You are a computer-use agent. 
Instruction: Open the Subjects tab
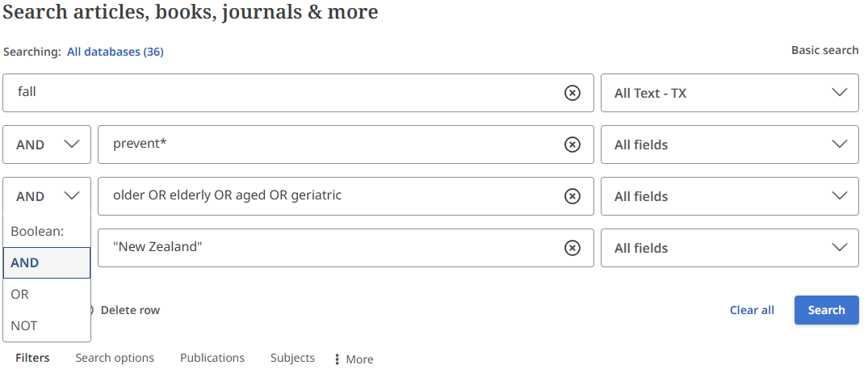coord(292,358)
